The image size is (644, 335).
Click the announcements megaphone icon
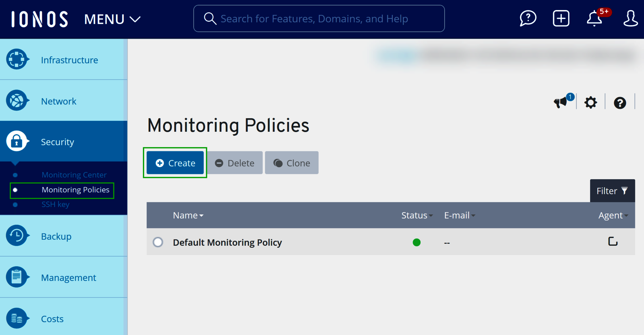click(x=560, y=102)
